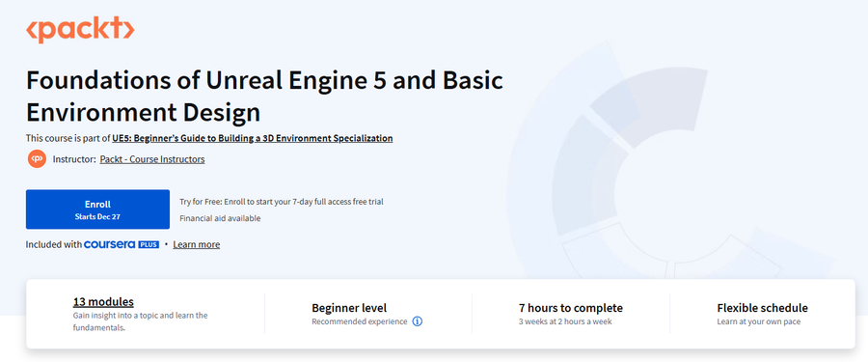Image resolution: width=868 pixels, height=362 pixels.
Task: Click Learn more about Coursera Plus
Action: tap(197, 244)
